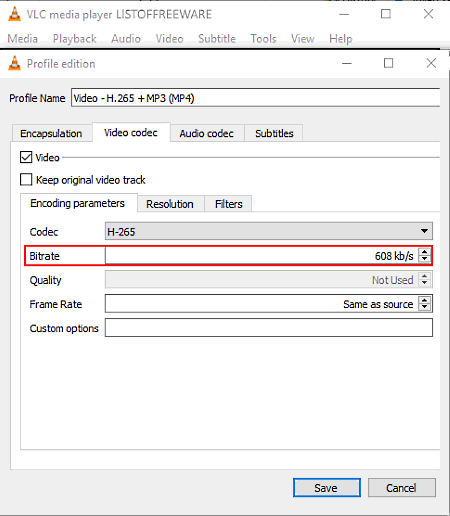Click the Profile Name text field

[x=256, y=98]
